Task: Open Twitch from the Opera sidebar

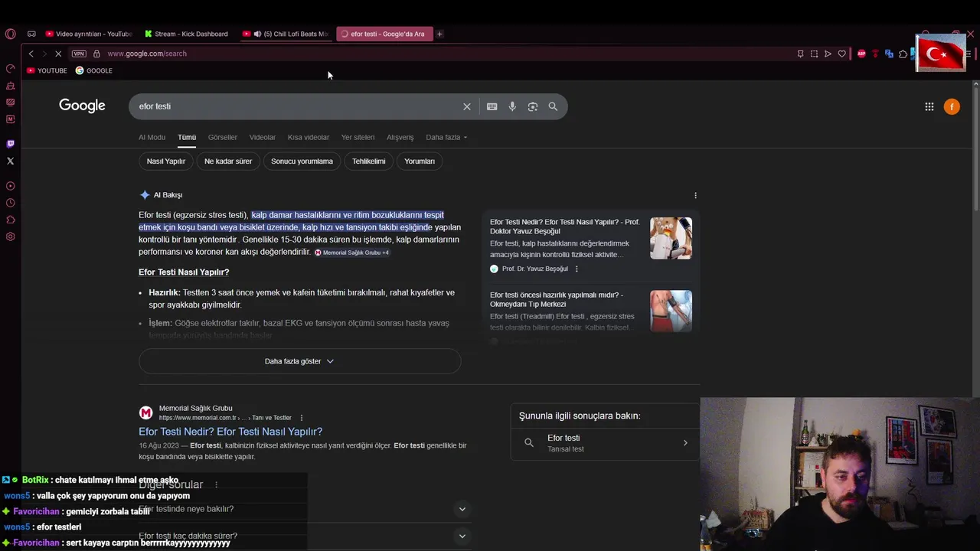Action: [10, 144]
